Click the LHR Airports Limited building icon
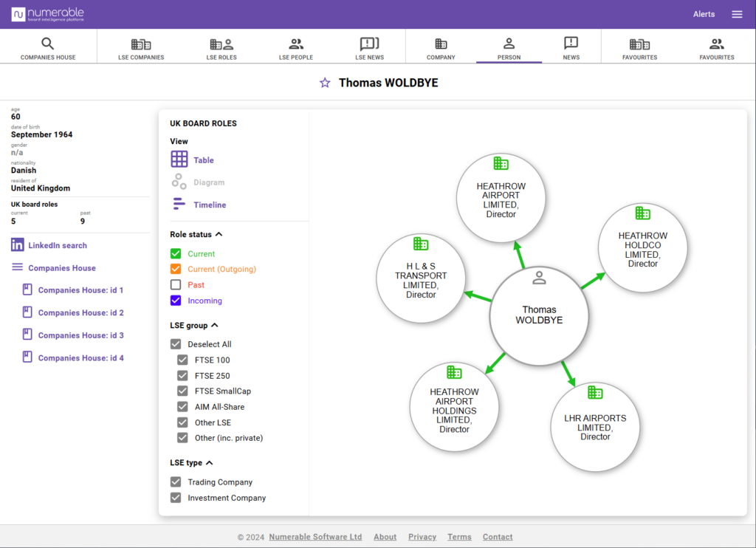756x548 pixels. click(x=595, y=393)
